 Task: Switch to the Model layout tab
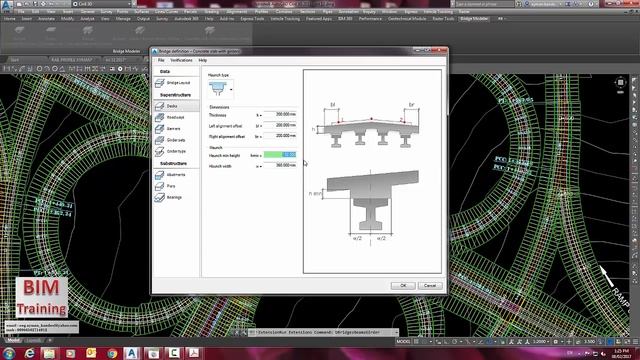pyautogui.click(x=13, y=340)
